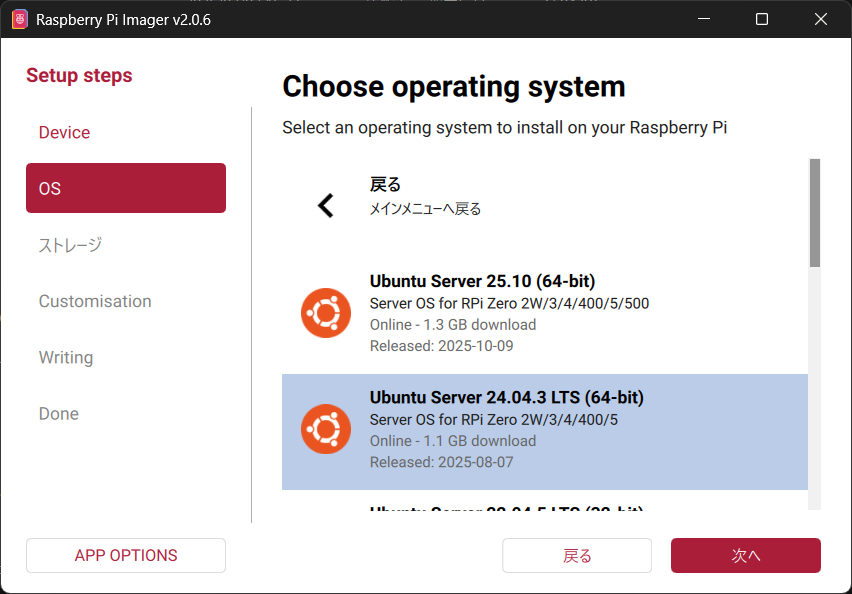Click the OS list vertical scrollbar thumb

(x=814, y=212)
